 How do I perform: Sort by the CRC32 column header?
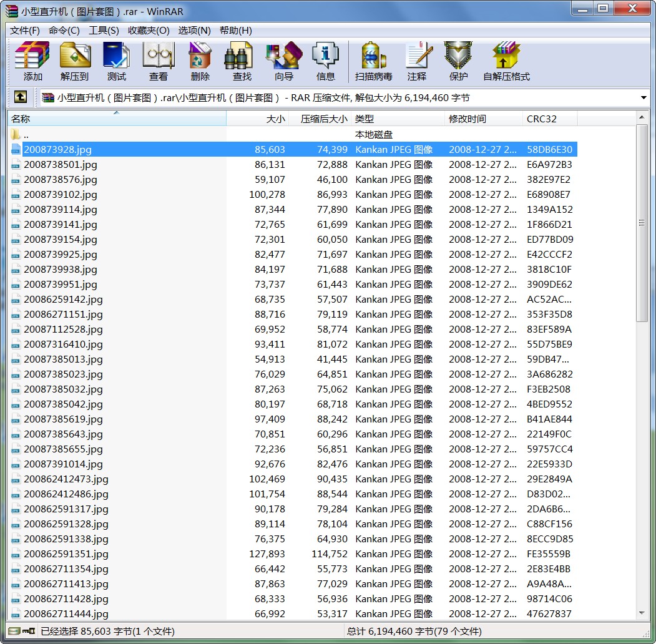[549, 119]
